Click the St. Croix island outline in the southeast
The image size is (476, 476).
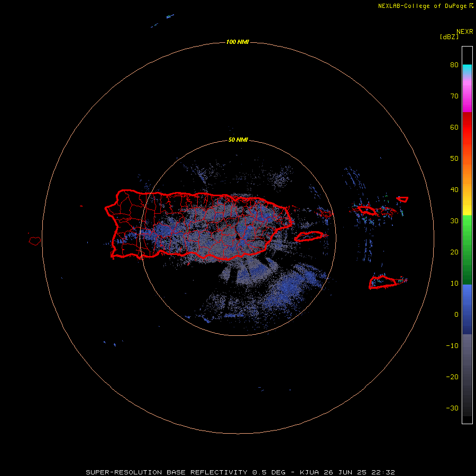384,282
